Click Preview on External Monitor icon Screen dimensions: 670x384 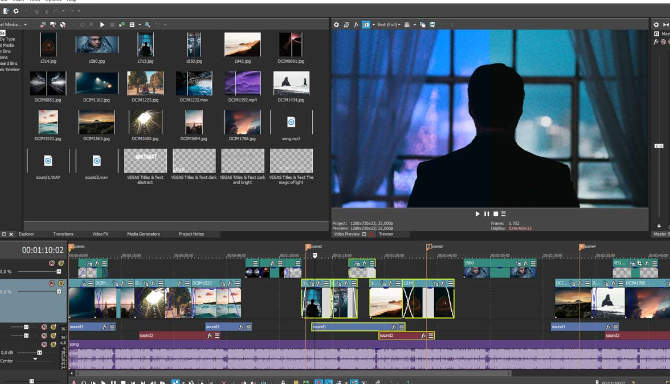(x=346, y=25)
